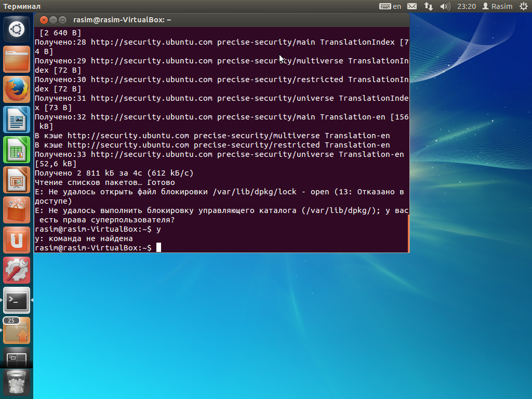Close the terminal window
The image size is (532, 399).
coord(44,20)
